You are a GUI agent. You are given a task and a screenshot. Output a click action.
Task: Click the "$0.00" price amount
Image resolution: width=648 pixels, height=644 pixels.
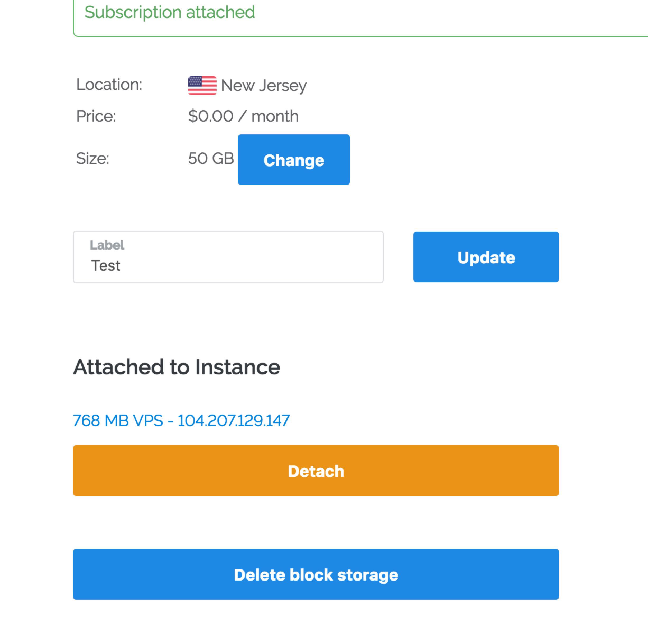click(210, 116)
